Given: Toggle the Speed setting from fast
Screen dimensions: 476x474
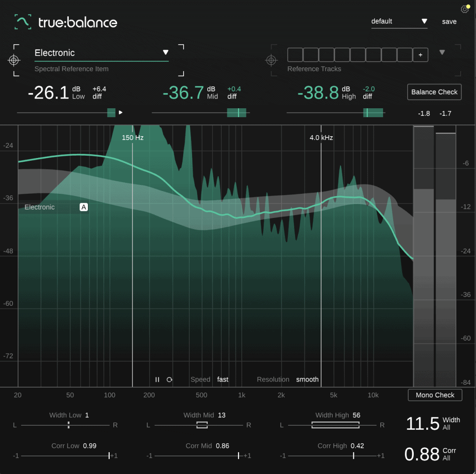Looking at the screenshot, I should click(x=222, y=379).
